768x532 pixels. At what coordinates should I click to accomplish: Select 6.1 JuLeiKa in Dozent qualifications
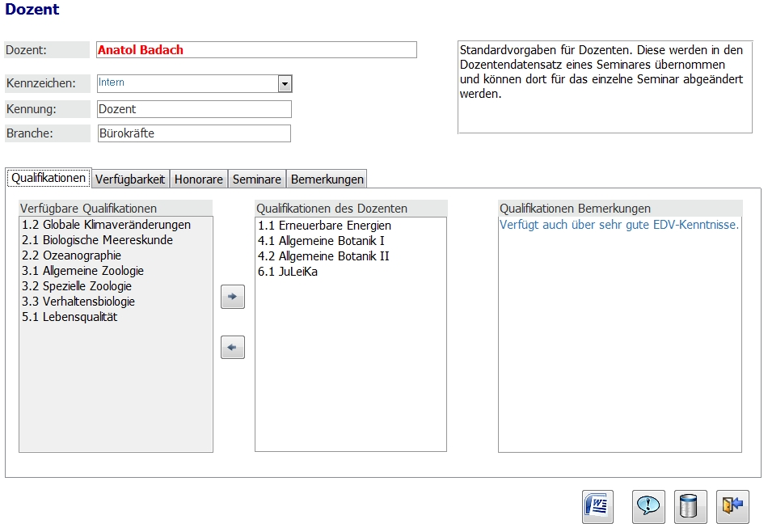tap(288, 272)
